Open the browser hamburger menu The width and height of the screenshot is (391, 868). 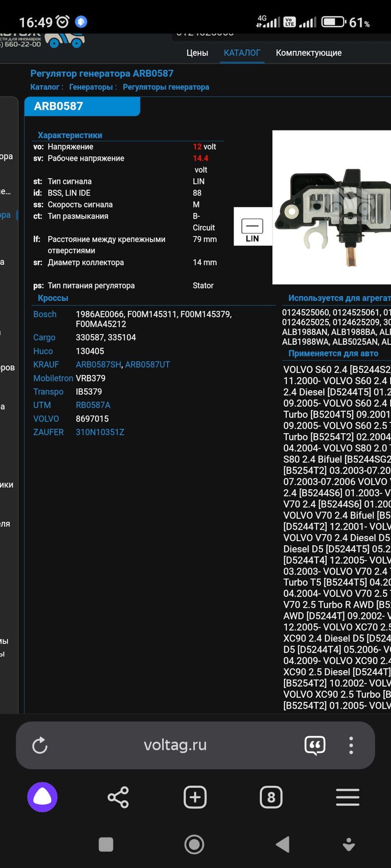pos(348,797)
